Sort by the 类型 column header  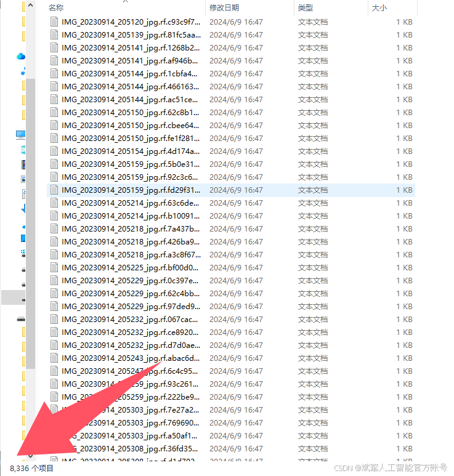click(305, 8)
